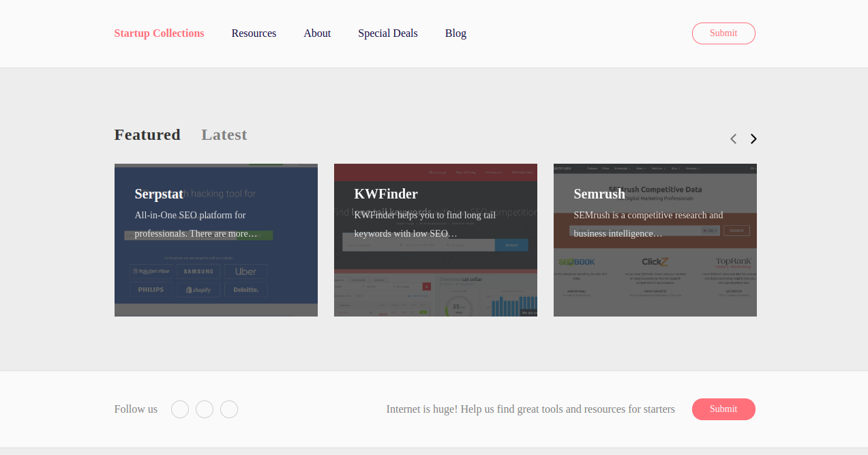Viewport: 868px width, 455px height.
Task: Click the Serpstat title text
Action: pos(159,194)
